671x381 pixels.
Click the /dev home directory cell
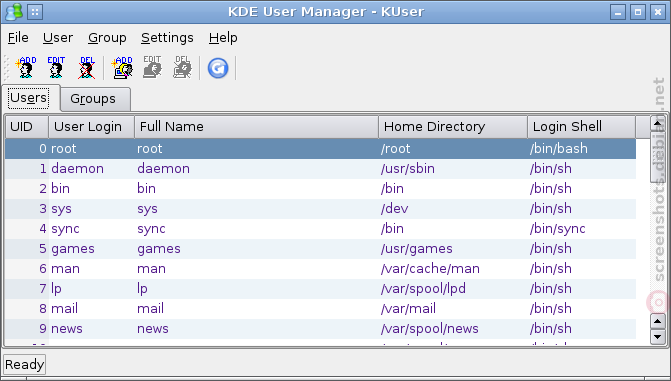click(x=394, y=209)
